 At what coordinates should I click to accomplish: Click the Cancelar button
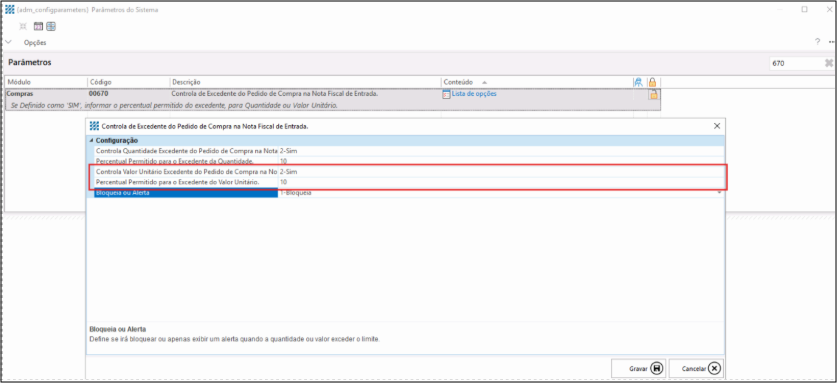[696, 369]
